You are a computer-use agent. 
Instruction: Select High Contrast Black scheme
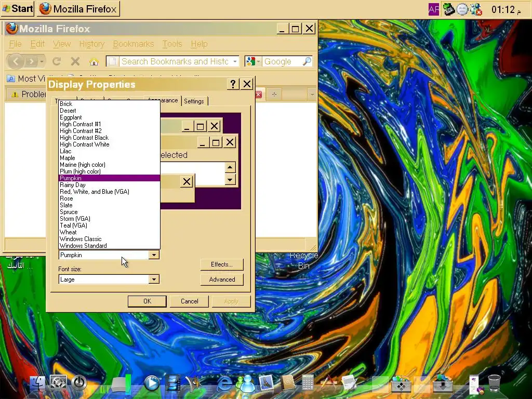click(x=109, y=138)
